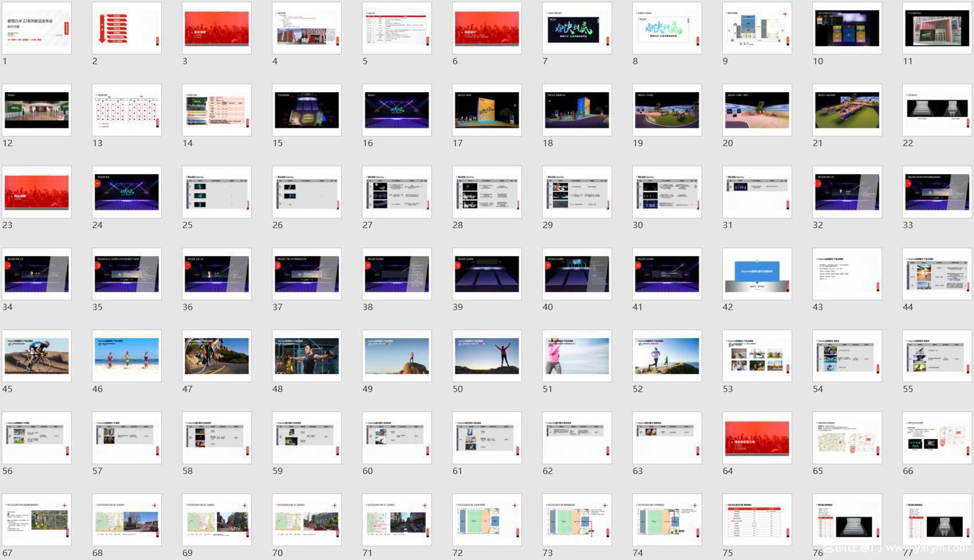Select slide 56 thumbnail
This screenshot has height=560, width=974.
pyautogui.click(x=37, y=438)
